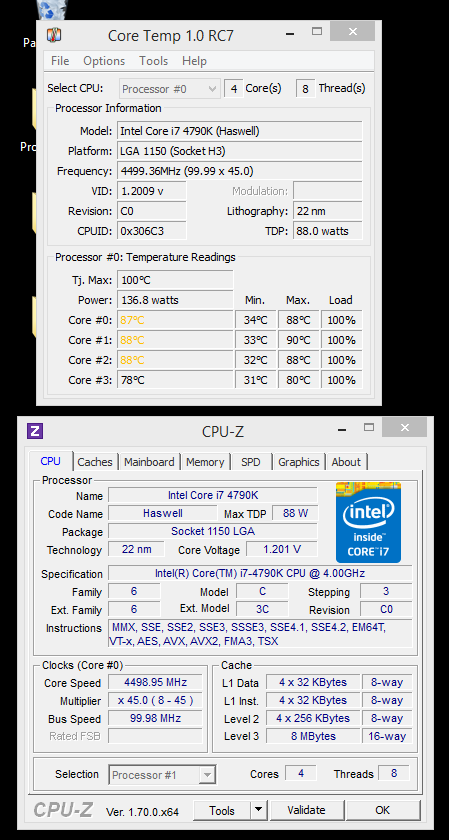Image resolution: width=449 pixels, height=840 pixels.
Task: Click the Core Temp thermometer app icon
Action: click(54, 35)
